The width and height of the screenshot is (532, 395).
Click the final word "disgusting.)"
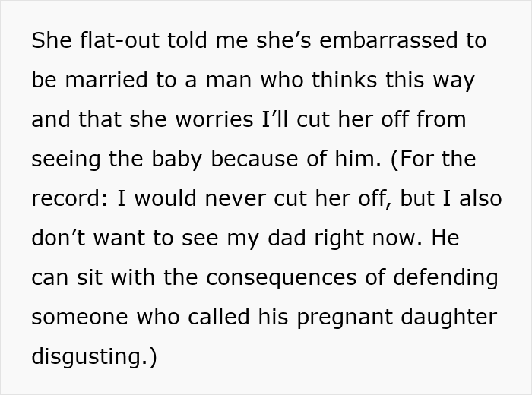click(94, 357)
